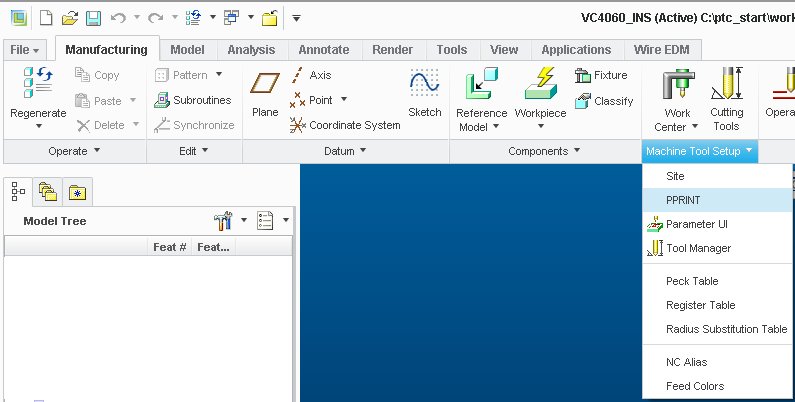This screenshot has height=402, width=795.
Task: Choose Peck Table menu entry
Action: coord(717,281)
